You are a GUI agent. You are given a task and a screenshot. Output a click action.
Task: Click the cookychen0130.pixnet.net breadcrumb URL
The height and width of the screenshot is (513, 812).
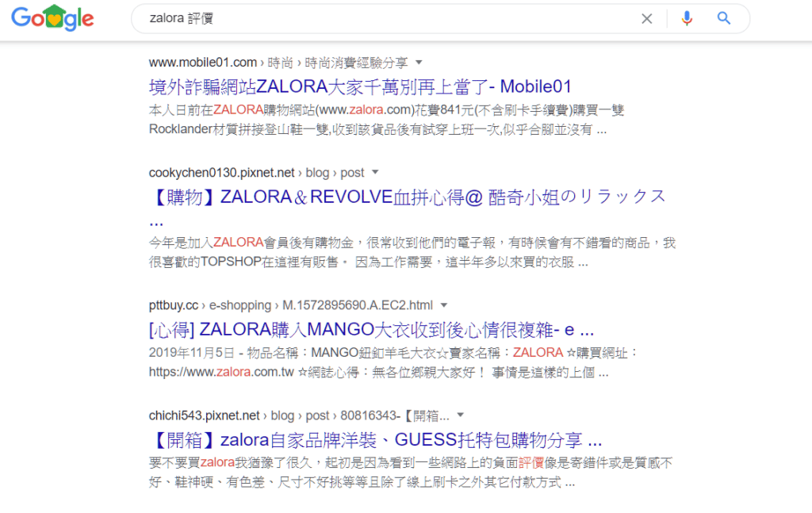point(221,173)
